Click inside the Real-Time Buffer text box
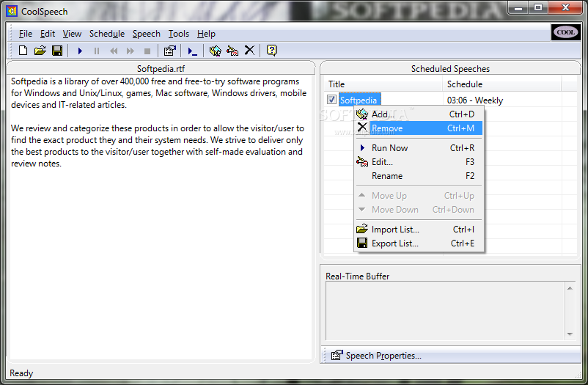This screenshot has width=588, height=385. pyautogui.click(x=445, y=311)
